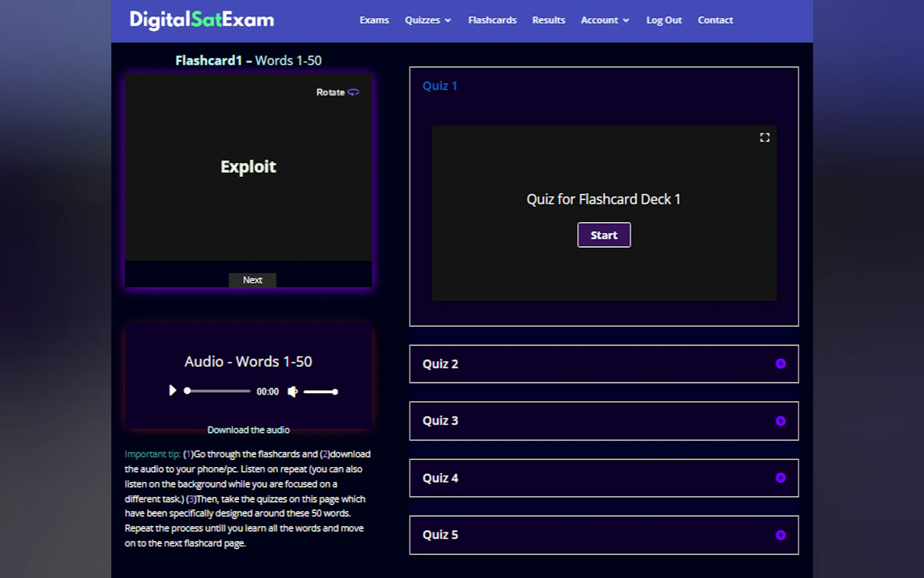Click the Quiz 4 plus icon
Image resolution: width=924 pixels, height=578 pixels.
[x=780, y=478]
